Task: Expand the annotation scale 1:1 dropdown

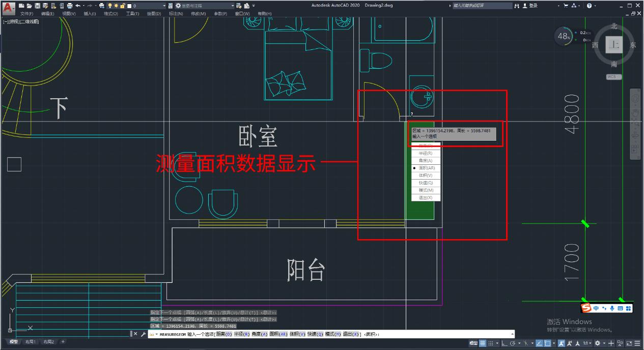Action: (589, 343)
